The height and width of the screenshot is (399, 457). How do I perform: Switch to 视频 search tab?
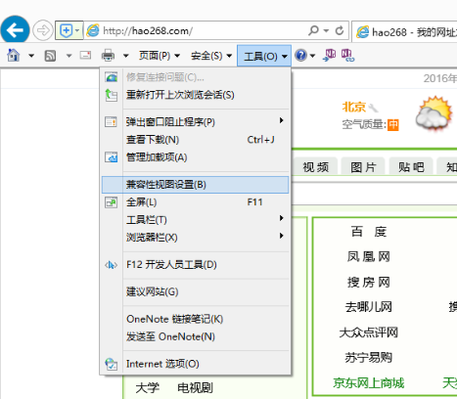(316, 167)
